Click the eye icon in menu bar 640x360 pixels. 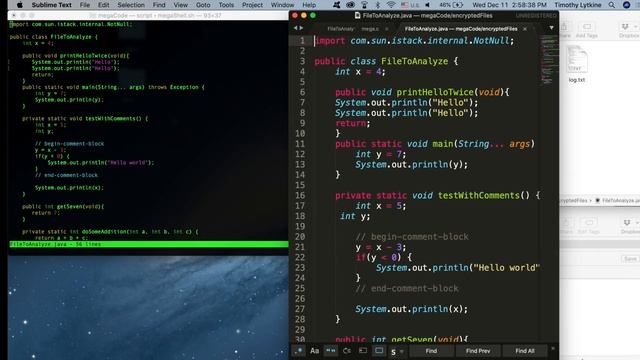coord(350,5)
